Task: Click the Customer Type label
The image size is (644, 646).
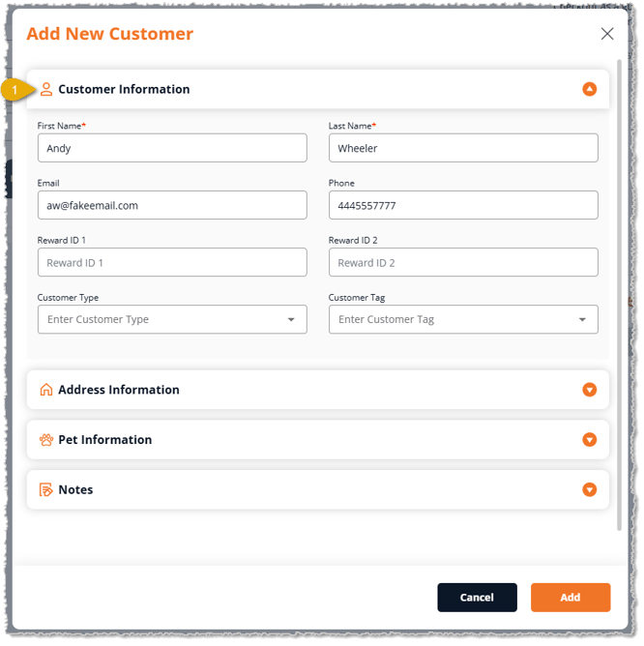Action: tap(68, 298)
